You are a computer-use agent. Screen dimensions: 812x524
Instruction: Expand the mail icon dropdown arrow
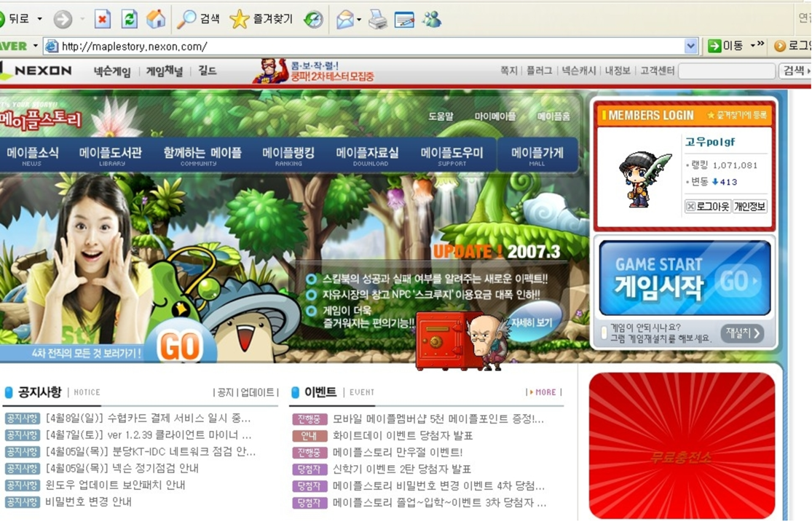(x=359, y=20)
